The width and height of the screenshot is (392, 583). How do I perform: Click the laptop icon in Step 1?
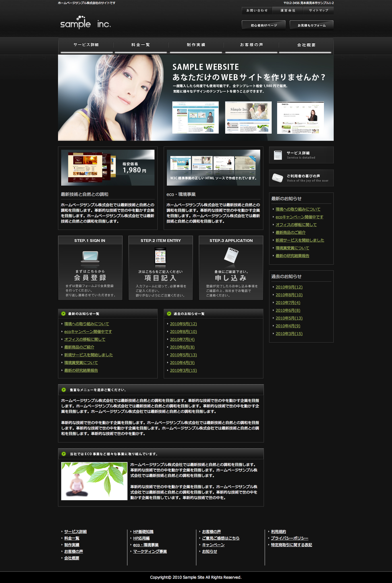(x=90, y=257)
